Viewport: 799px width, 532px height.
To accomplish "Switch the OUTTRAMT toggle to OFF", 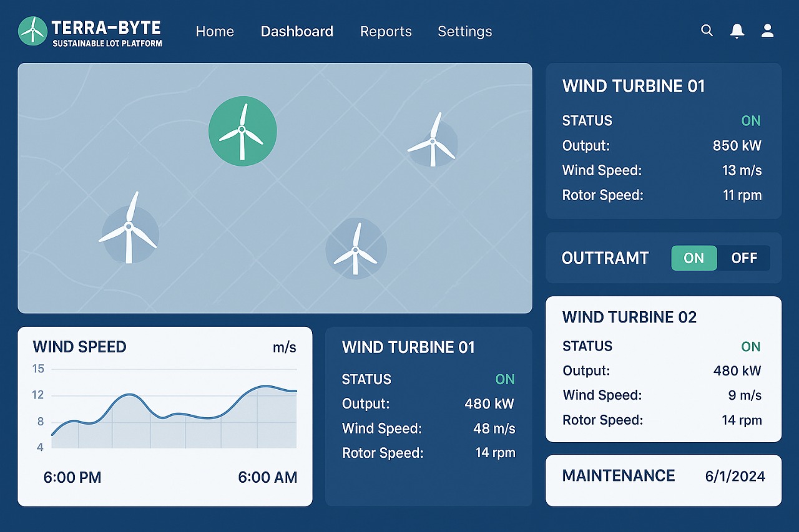I will coord(744,258).
